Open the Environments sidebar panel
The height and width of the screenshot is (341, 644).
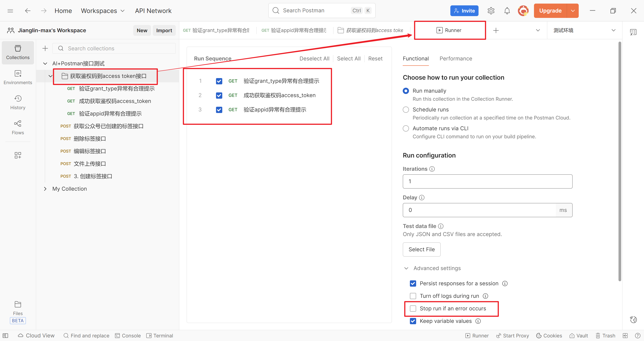click(18, 78)
